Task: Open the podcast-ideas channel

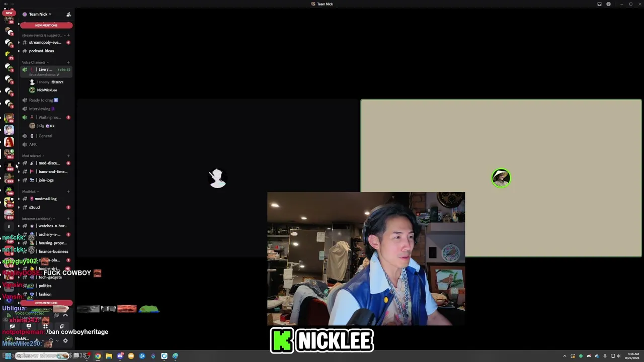Action: [x=46, y=51]
